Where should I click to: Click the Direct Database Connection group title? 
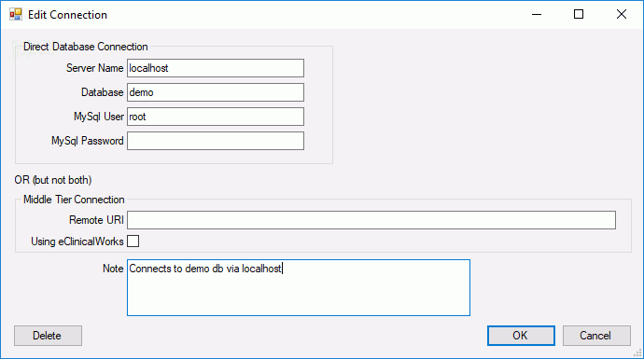pyautogui.click(x=86, y=47)
